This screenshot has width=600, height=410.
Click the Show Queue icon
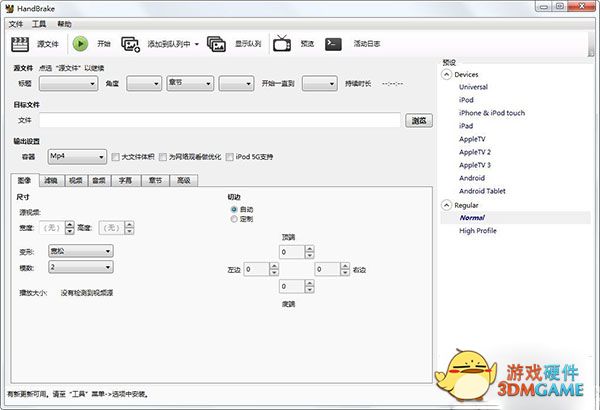pos(216,44)
